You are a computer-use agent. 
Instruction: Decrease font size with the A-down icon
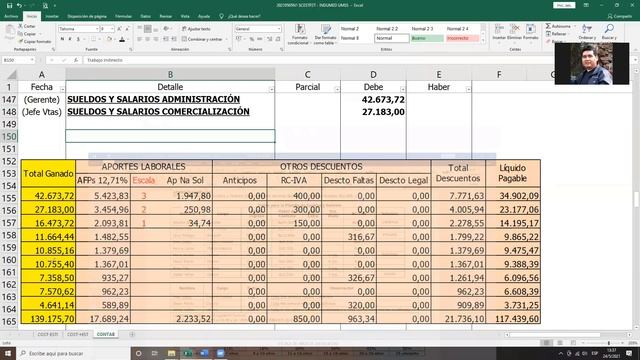click(x=127, y=29)
